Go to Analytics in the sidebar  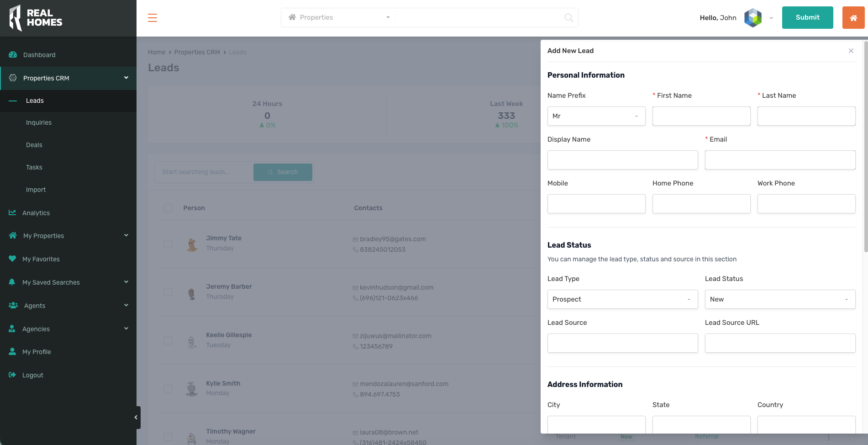click(x=36, y=213)
